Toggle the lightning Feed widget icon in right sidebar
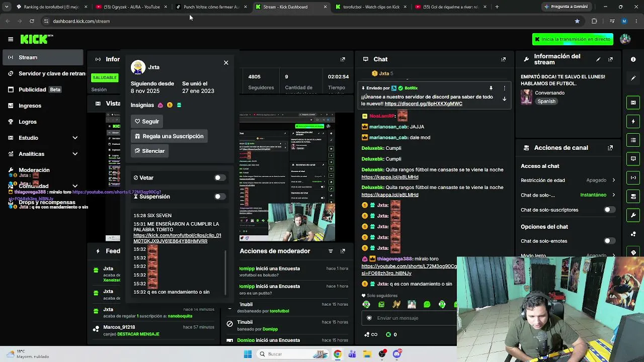Image resolution: width=644 pixels, height=362 pixels. coord(633,121)
